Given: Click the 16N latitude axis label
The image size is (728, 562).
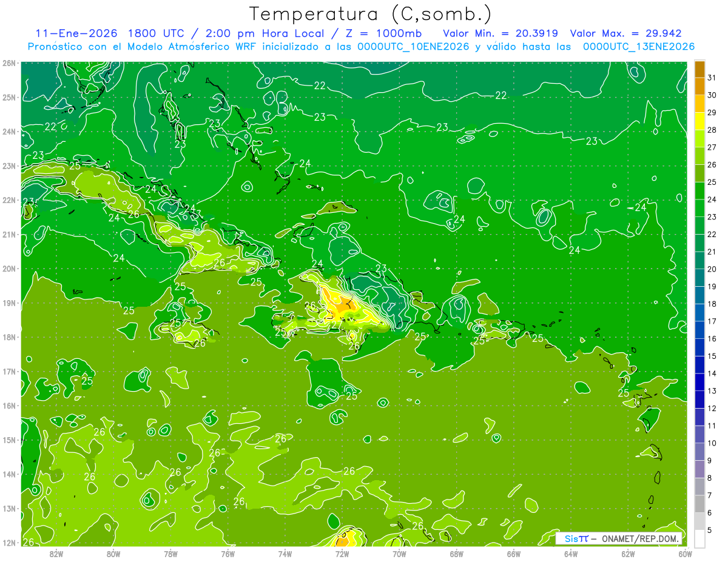Looking at the screenshot, I should click(9, 406).
